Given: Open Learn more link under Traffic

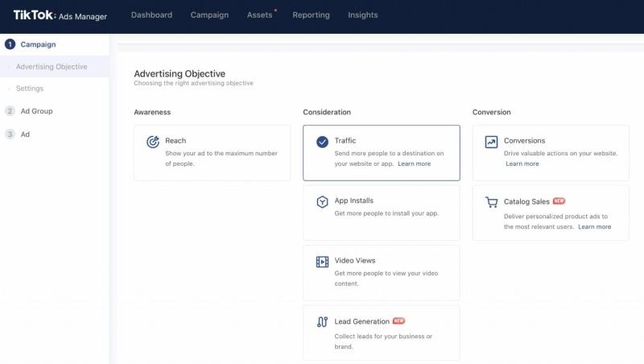Looking at the screenshot, I should click(414, 163).
